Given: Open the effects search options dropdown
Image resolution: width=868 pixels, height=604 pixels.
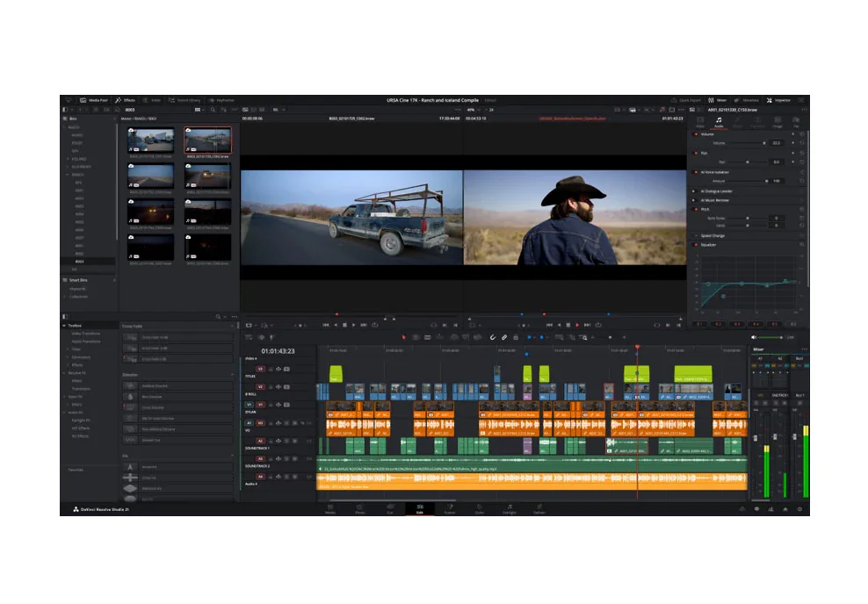Looking at the screenshot, I should click(225, 317).
